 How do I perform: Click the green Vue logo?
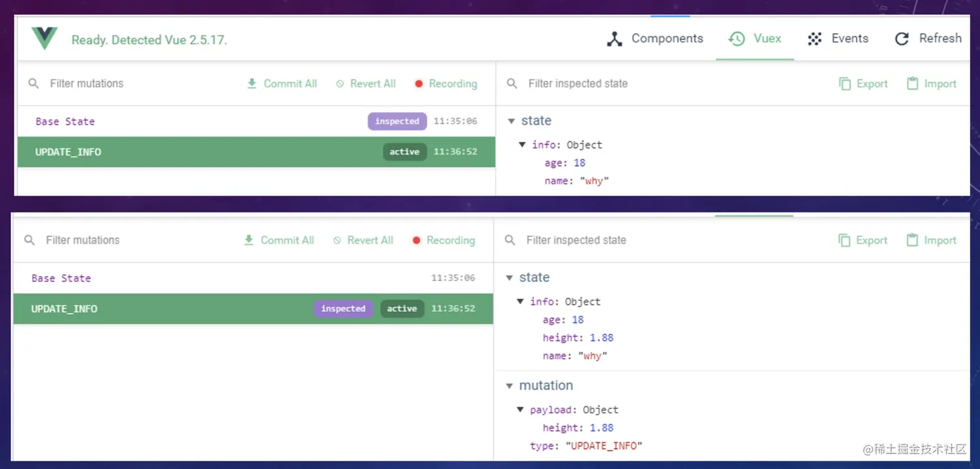pyautogui.click(x=45, y=39)
